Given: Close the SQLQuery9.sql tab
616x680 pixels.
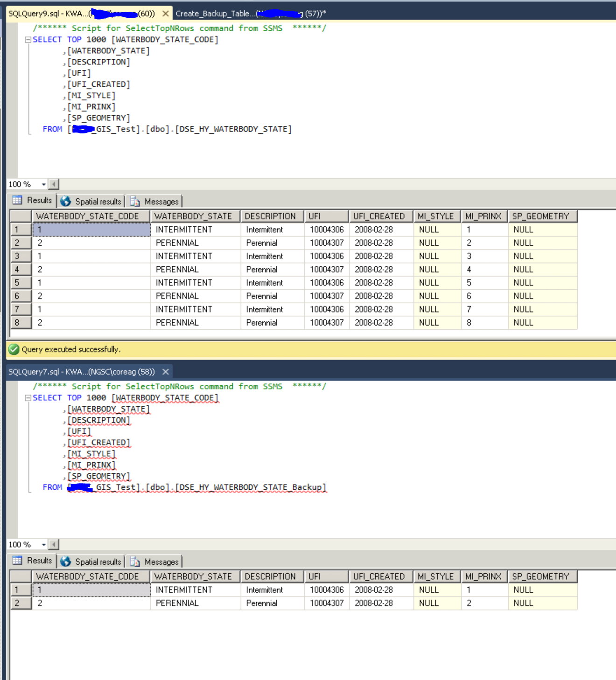Looking at the screenshot, I should pos(165,14).
